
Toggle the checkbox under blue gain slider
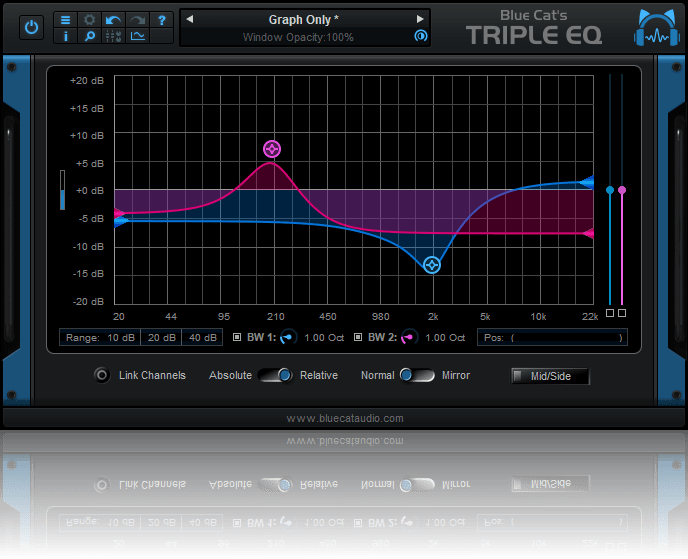610,313
